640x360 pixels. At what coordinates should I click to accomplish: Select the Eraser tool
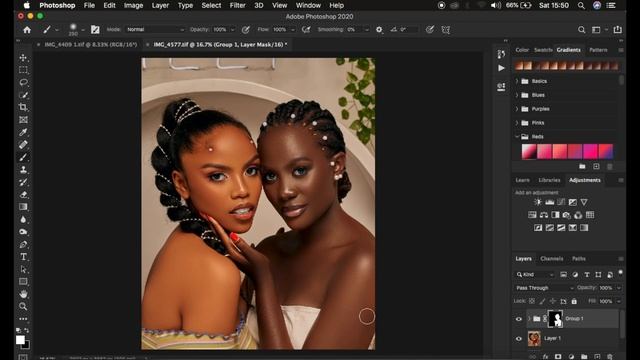(x=23, y=194)
